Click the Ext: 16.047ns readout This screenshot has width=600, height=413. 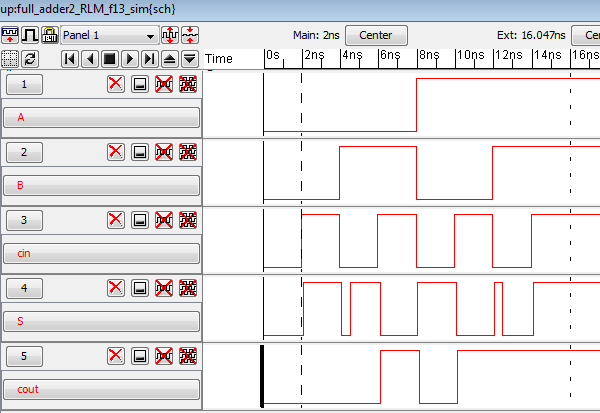pos(531,35)
